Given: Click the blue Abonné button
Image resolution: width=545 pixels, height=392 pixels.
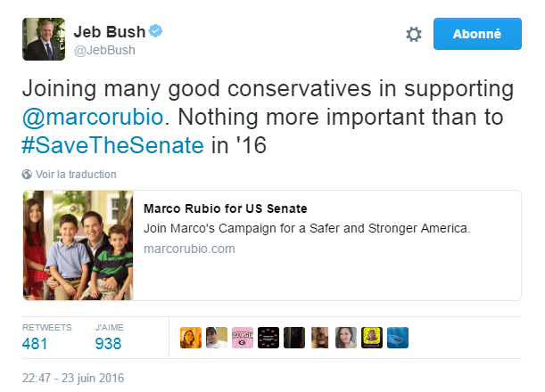Looking at the screenshot, I should (x=477, y=34).
